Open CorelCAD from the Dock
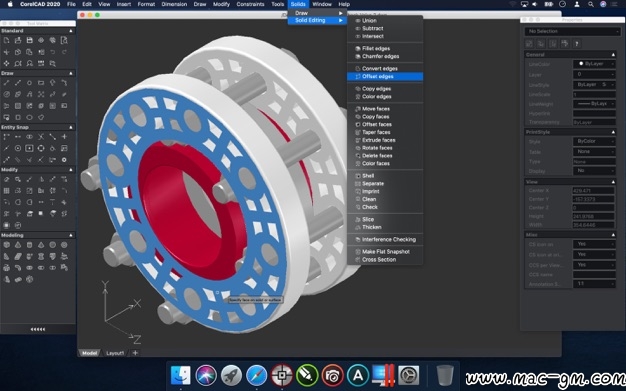Screen dimensions: 626x391 (x=282, y=375)
